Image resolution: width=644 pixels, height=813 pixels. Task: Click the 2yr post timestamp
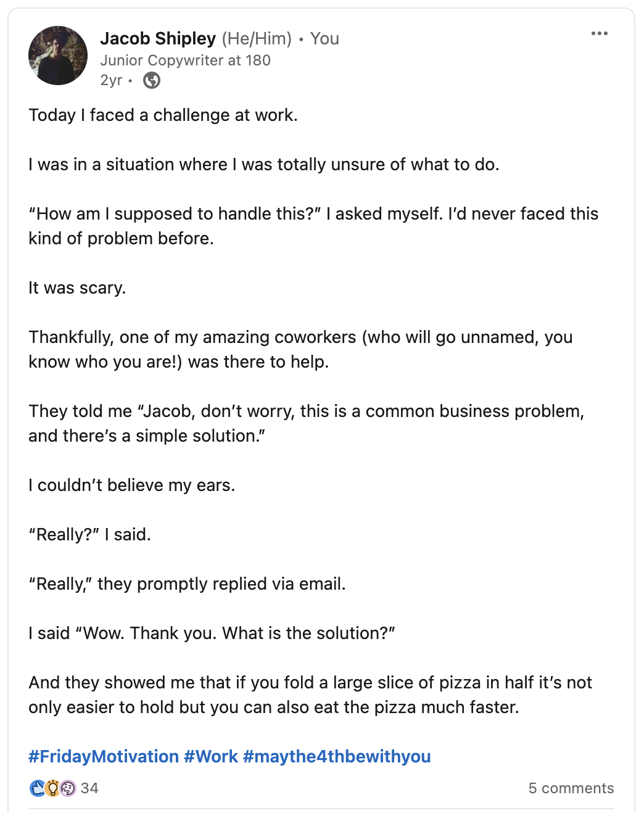point(111,80)
